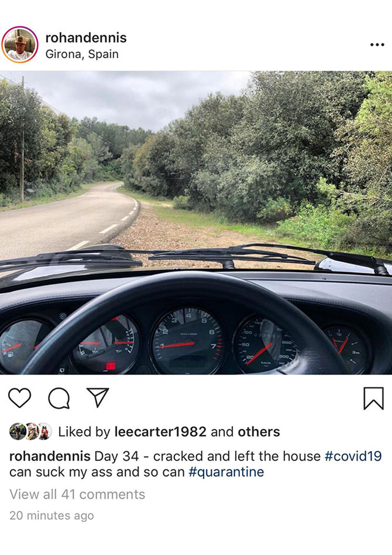Like the post with the heart icon

click(20, 397)
